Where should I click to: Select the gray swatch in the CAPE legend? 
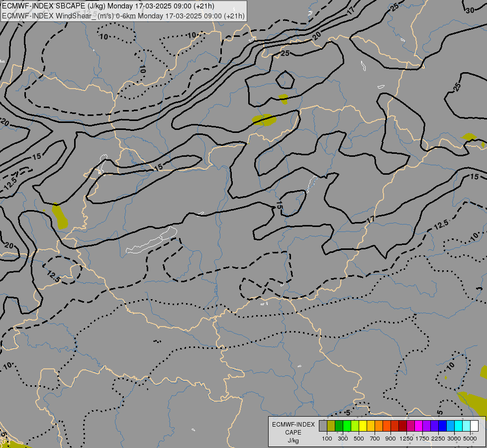click(x=323, y=426)
